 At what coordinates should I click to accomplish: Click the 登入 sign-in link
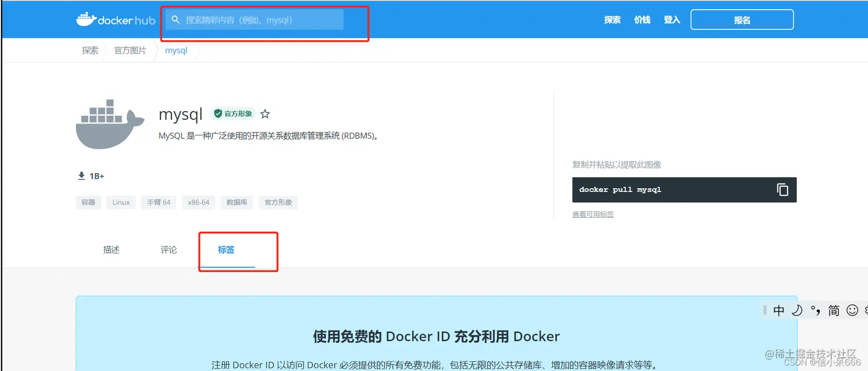672,19
